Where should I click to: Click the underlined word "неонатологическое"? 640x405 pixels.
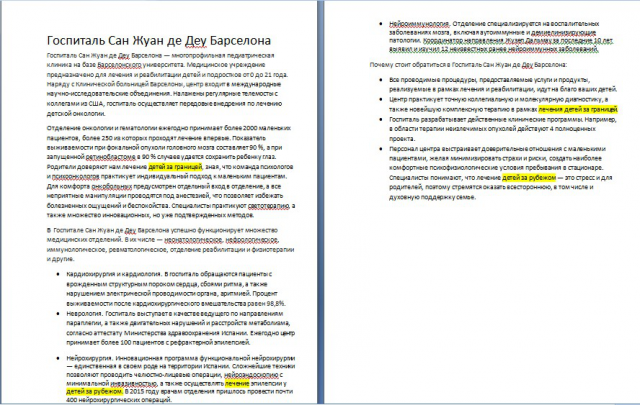pos(193,240)
